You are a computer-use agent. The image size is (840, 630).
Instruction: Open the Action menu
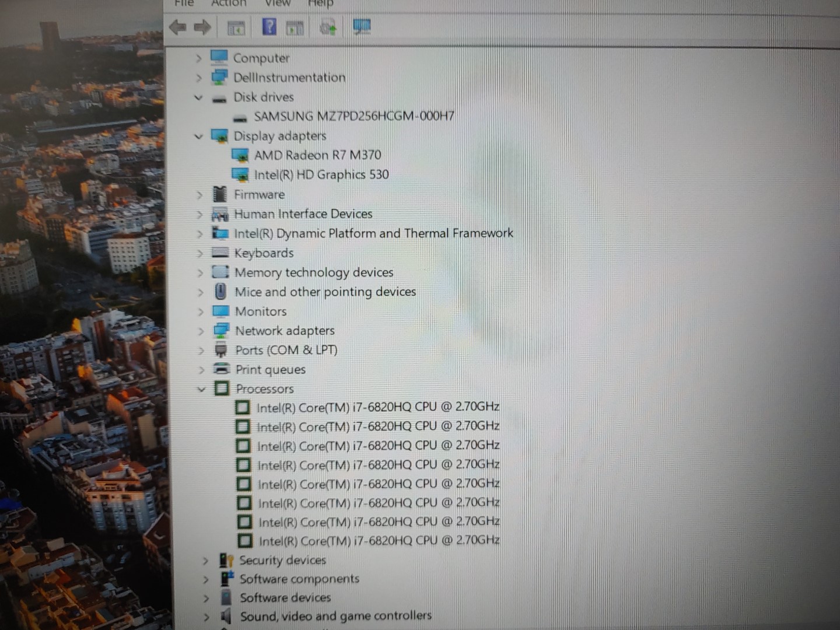point(228,4)
